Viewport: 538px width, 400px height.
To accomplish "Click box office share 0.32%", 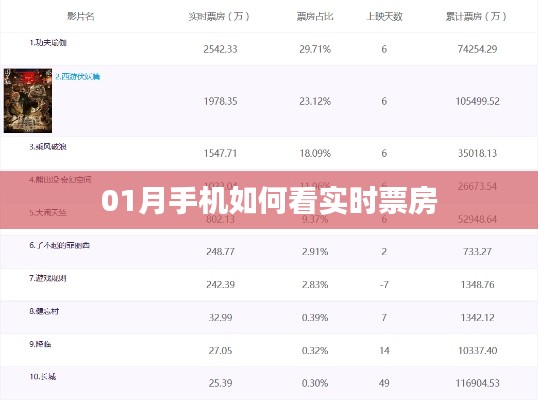I will pos(315,350).
